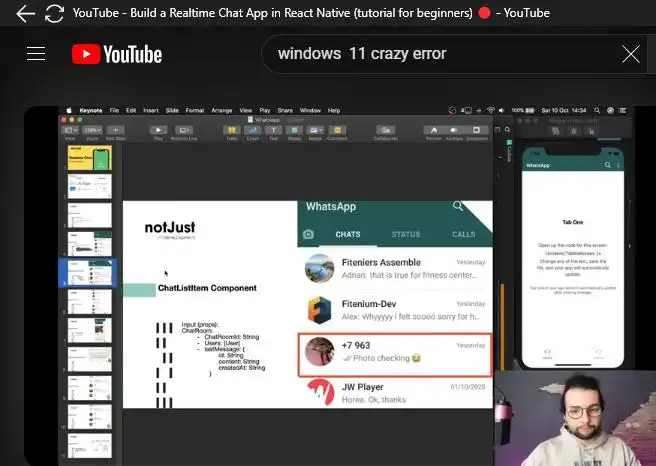Click the Table toolbar icon

[x=232, y=130]
